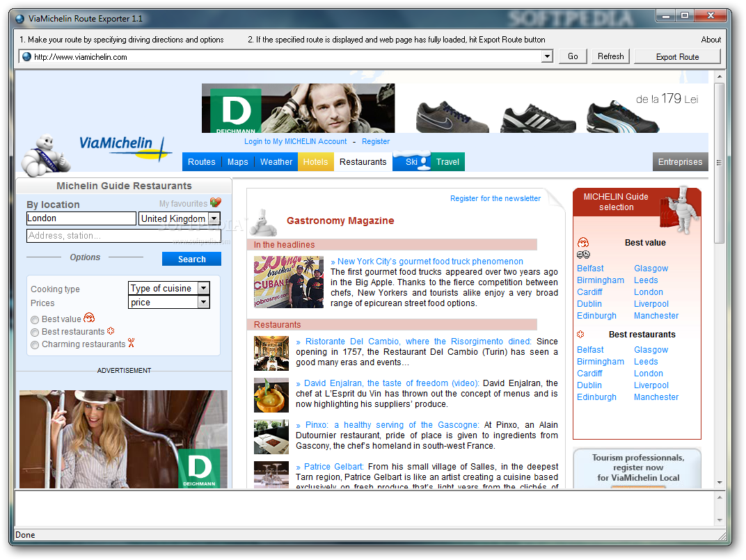The image size is (746, 560).
Task: Open the United Kingdom country dropdown
Action: click(x=214, y=219)
